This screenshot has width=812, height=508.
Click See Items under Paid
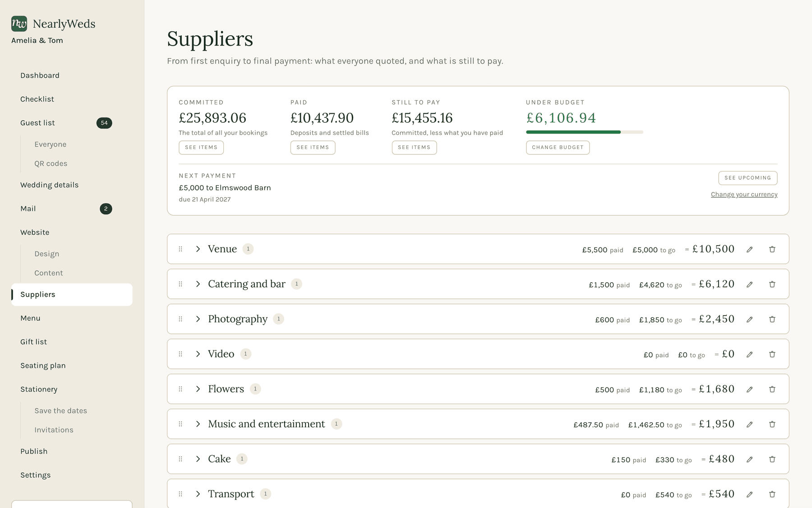coord(313,147)
